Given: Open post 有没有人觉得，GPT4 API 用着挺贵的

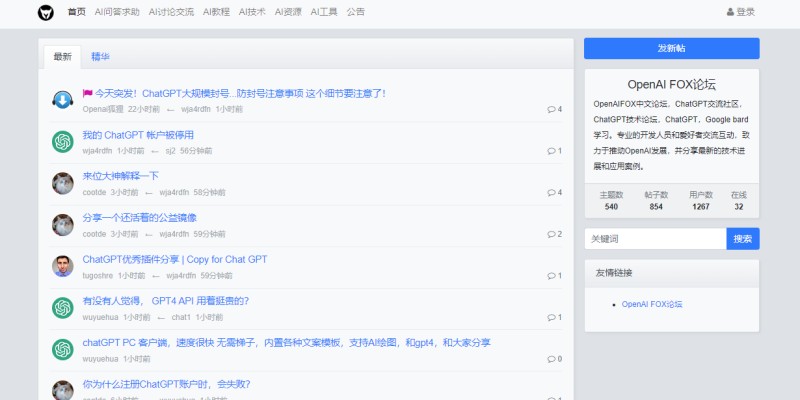Looking at the screenshot, I should (x=166, y=301).
